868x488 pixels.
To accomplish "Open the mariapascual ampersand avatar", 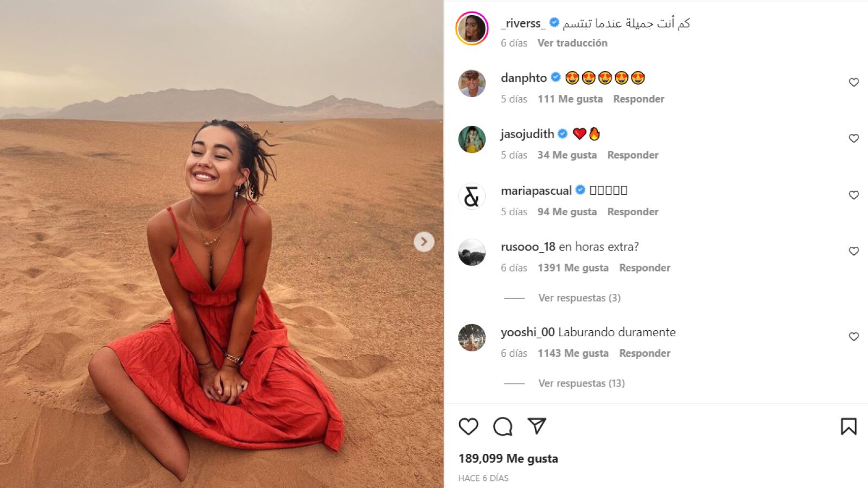I will pyautogui.click(x=472, y=196).
